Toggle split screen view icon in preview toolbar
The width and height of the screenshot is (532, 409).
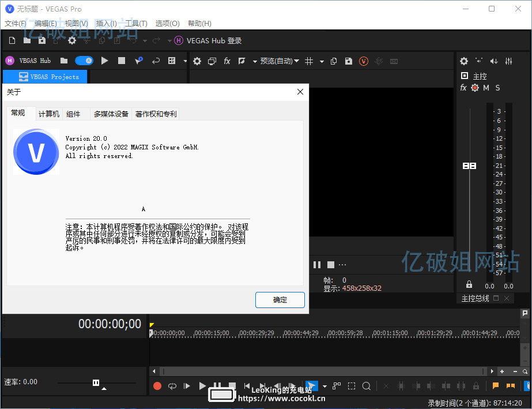click(242, 61)
